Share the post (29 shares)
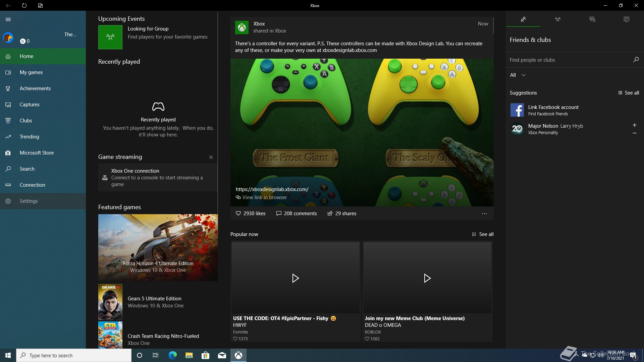 coord(342,214)
